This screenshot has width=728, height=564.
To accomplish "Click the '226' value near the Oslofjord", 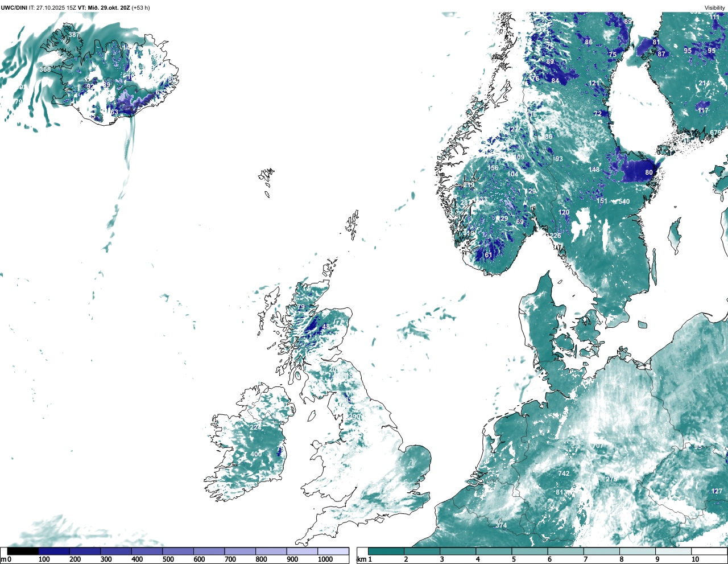I will [x=555, y=236].
